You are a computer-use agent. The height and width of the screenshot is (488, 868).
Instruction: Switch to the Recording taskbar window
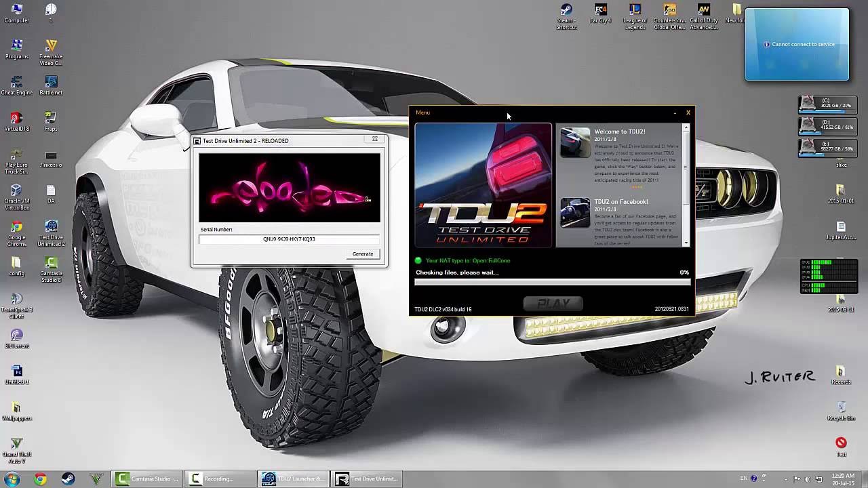click(x=220, y=479)
